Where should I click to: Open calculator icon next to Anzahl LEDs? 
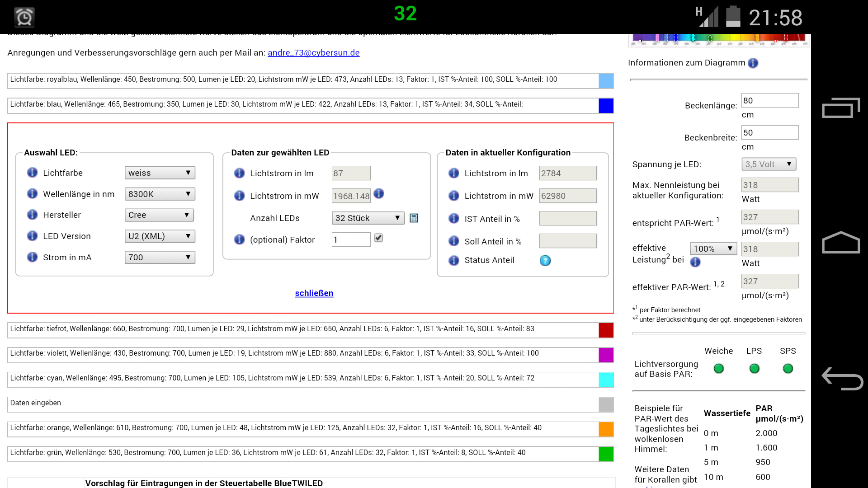pyautogui.click(x=414, y=218)
